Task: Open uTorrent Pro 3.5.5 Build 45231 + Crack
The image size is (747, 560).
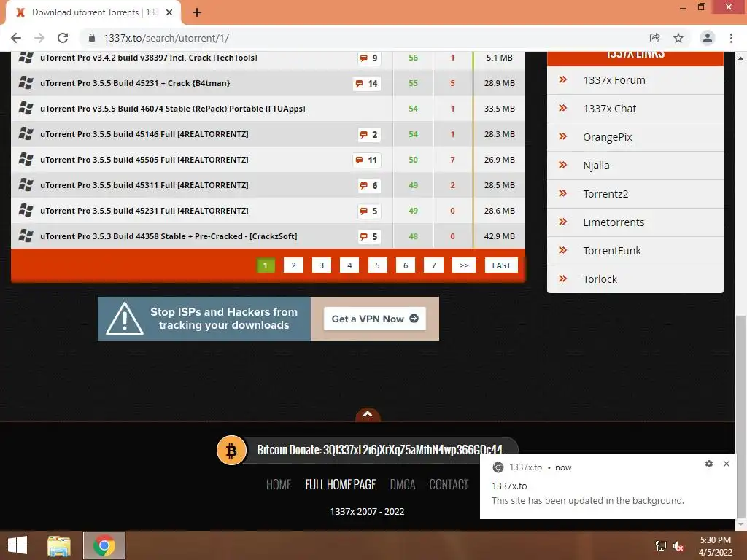Action: 135,83
